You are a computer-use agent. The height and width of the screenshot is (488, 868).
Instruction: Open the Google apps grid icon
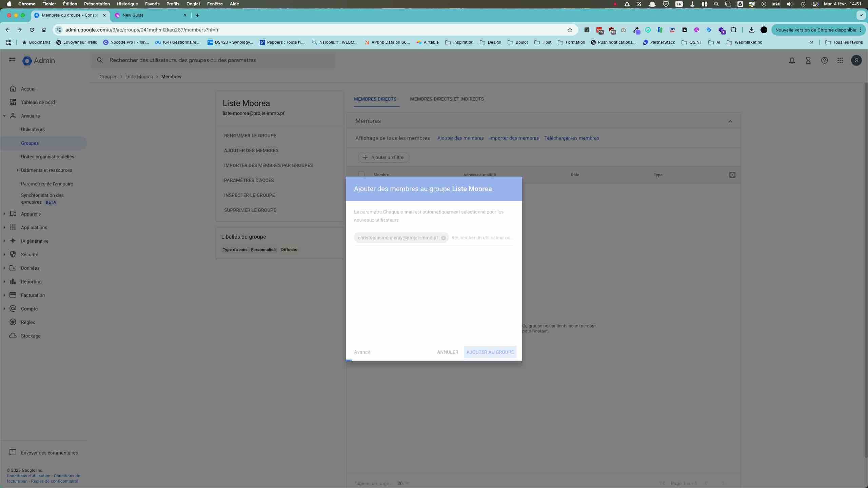click(840, 60)
